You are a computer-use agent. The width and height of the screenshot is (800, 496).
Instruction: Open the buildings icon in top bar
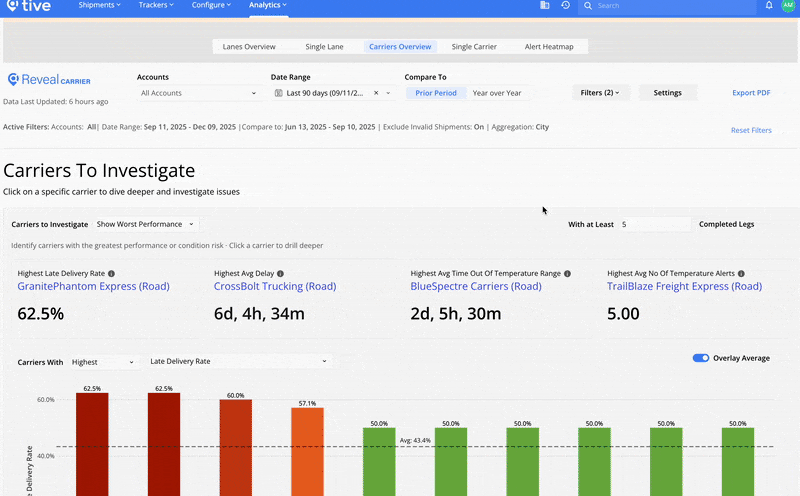[x=544, y=5]
